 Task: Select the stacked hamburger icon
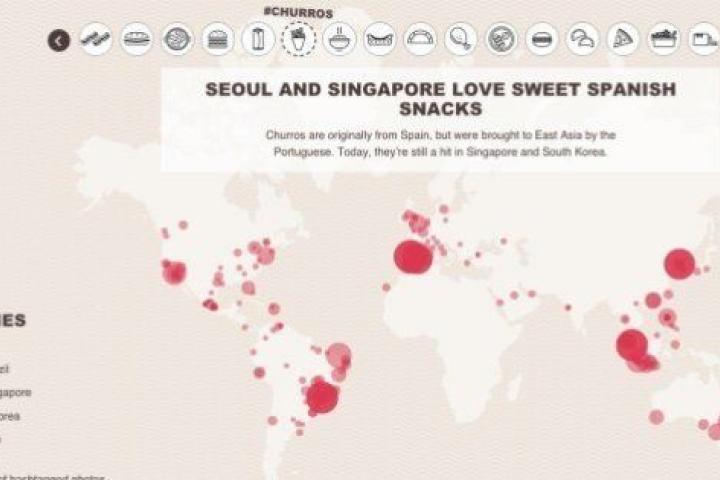pyautogui.click(x=217, y=40)
